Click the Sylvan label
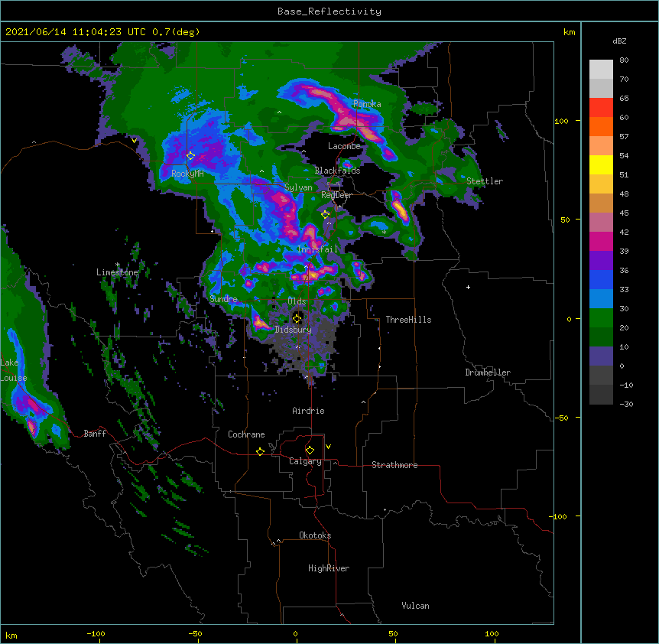The height and width of the screenshot is (644, 659). pos(298,187)
